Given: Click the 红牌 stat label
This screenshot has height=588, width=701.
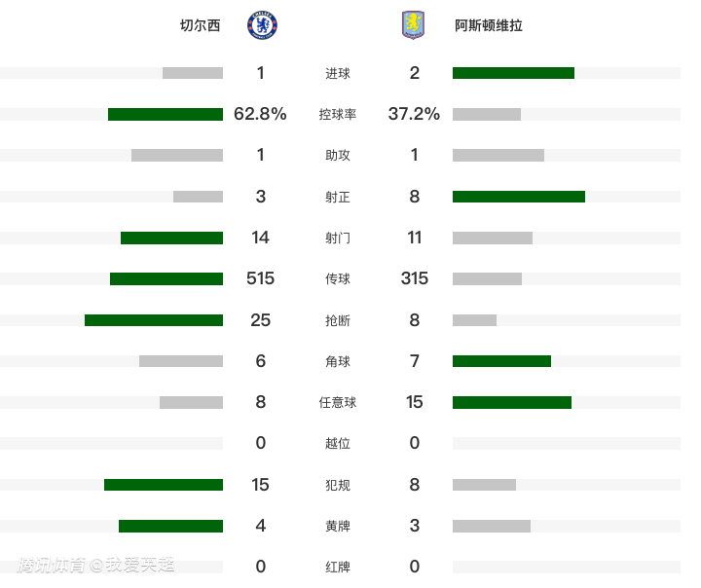Looking at the screenshot, I should 338,567.
